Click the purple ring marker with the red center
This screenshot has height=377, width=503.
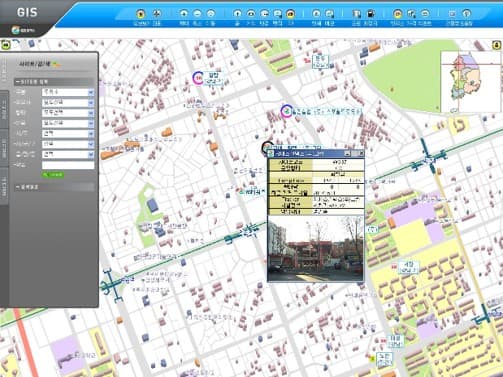(x=198, y=78)
